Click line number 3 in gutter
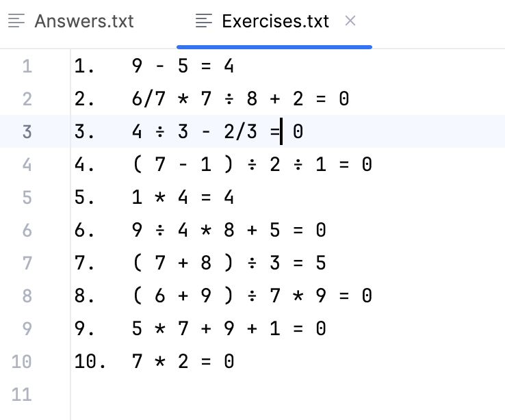The height and width of the screenshot is (420, 505). (27, 132)
